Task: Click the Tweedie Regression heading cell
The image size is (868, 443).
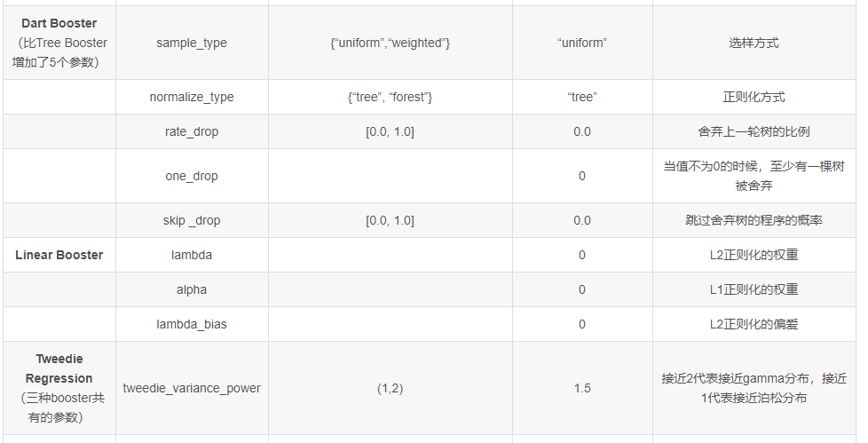Action: 59,388
